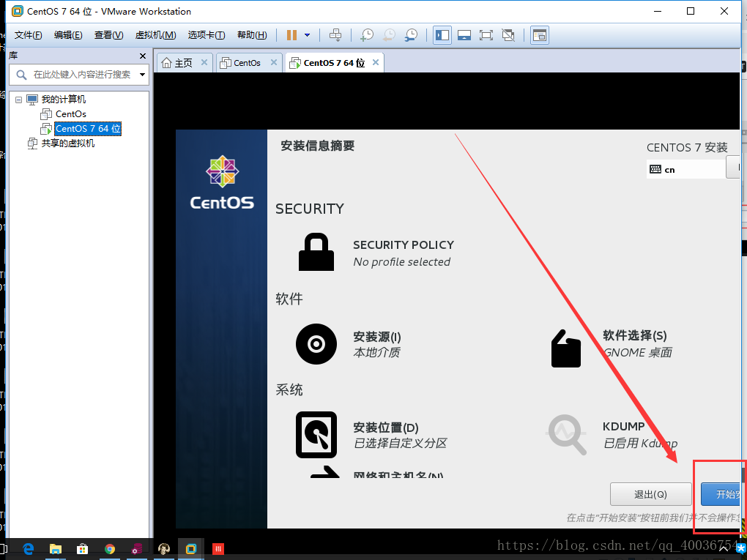Click the 'GNOME 桌面' status text

pyautogui.click(x=637, y=352)
